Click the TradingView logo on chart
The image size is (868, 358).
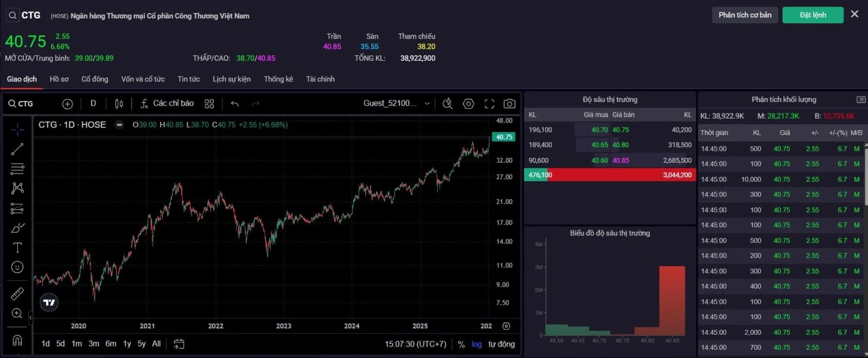coord(49,303)
